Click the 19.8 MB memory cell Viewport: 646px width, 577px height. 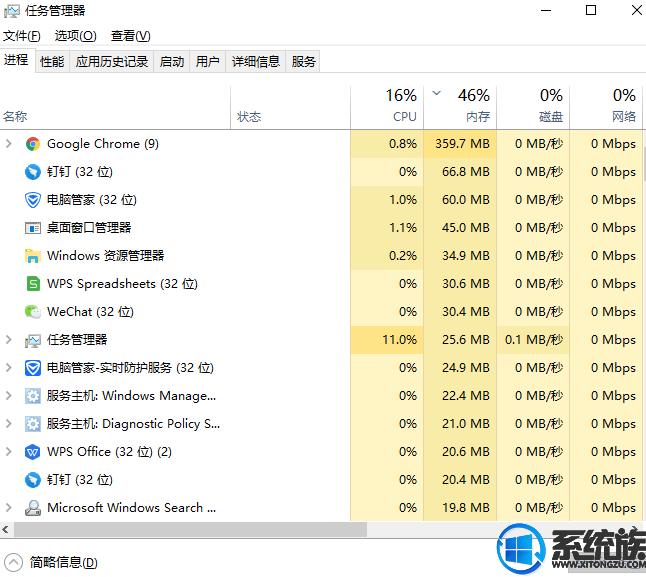[460, 508]
